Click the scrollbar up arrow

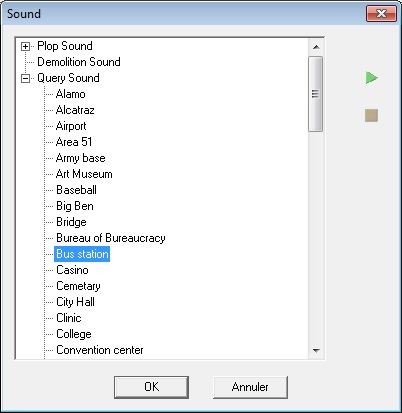(316, 47)
